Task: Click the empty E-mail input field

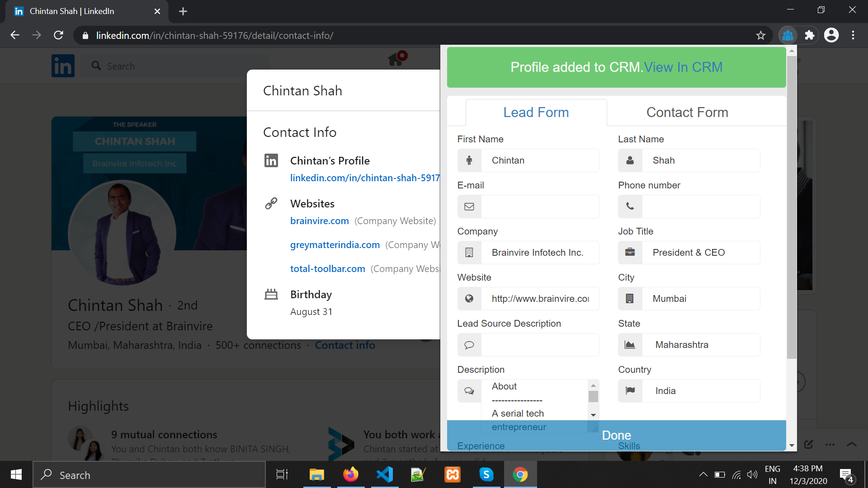Action: coord(540,206)
